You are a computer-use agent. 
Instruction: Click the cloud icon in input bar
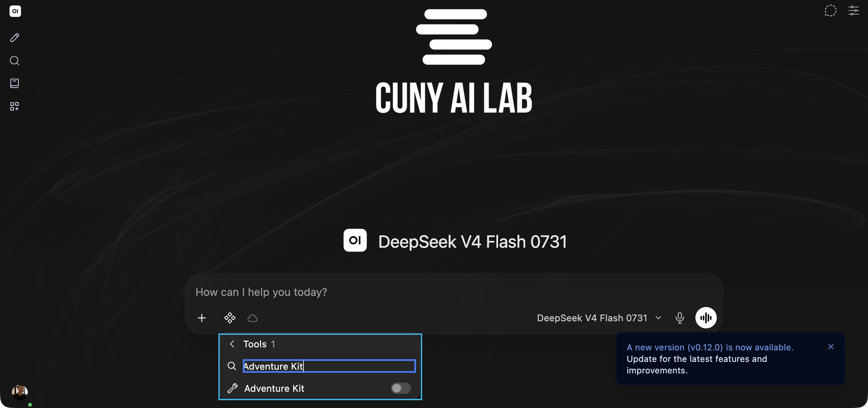pyautogui.click(x=253, y=318)
